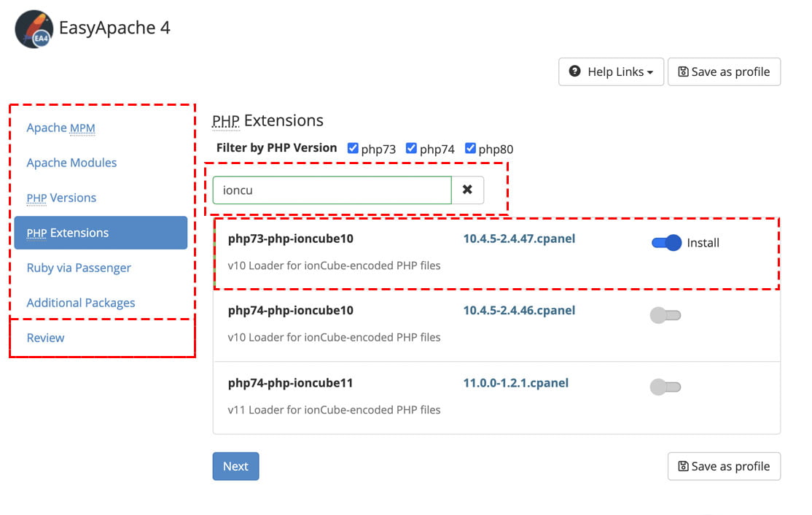The image size is (812, 515).
Task: Click the save icon in bottom Save as profile button
Action: (x=682, y=466)
